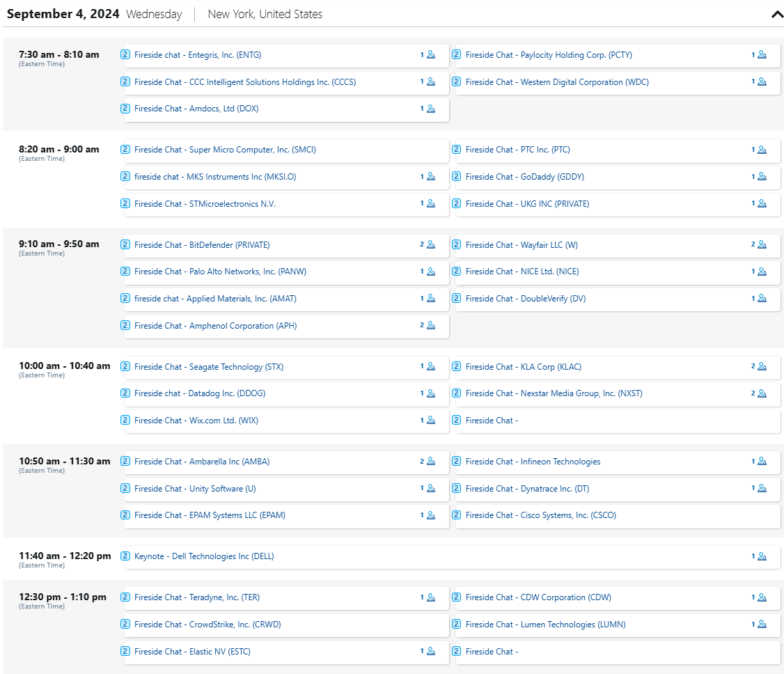The image size is (784, 674).
Task: Open Fireside Chat - Seagate Technology (STX)
Action: [x=208, y=366]
